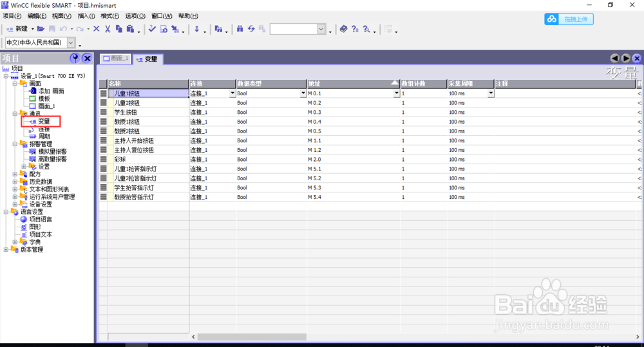Open the 项目(P) menu
Viewport: 644px width, 347px height.
[12, 16]
